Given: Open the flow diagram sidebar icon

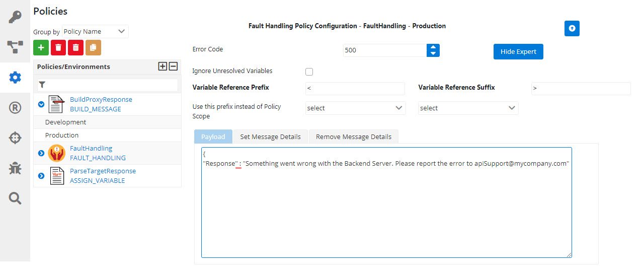Looking at the screenshot, I should click(15, 47).
